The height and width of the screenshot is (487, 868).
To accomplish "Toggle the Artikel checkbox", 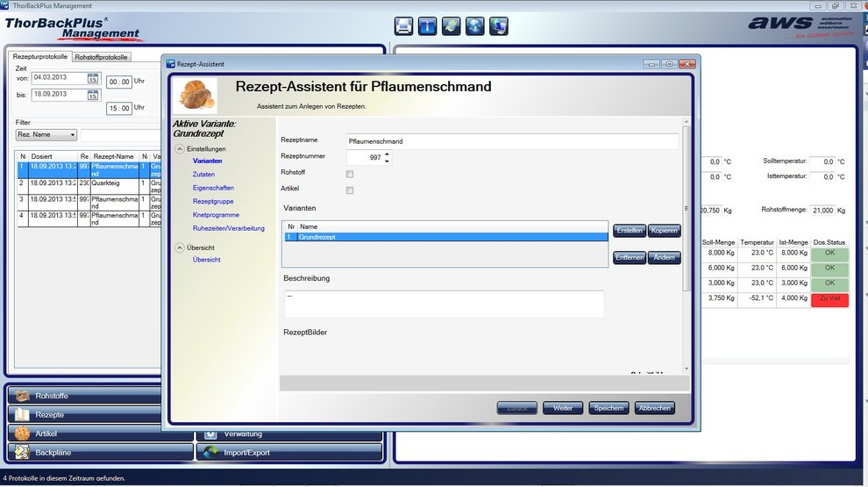I will [x=349, y=190].
